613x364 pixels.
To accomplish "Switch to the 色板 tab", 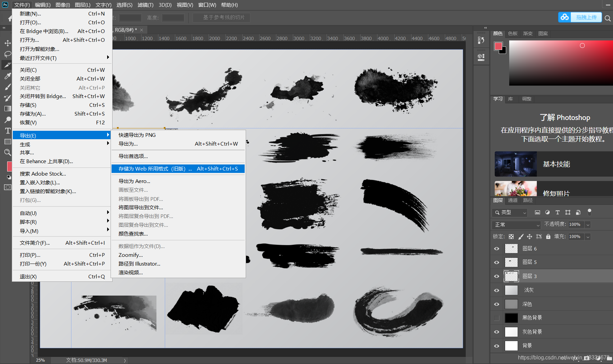I will [x=513, y=33].
